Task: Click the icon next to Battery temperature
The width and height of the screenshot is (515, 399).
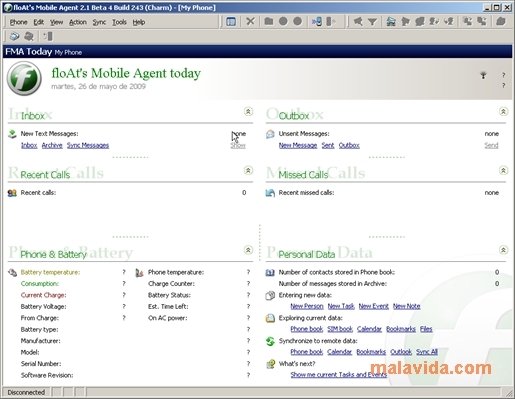Action: [x=12, y=273]
